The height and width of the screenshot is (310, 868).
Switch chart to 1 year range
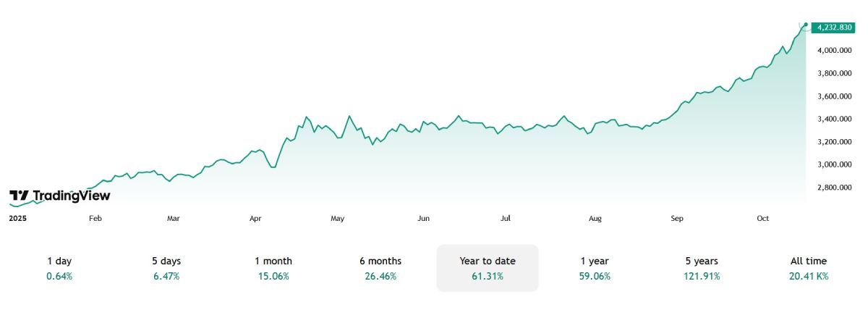(x=595, y=268)
